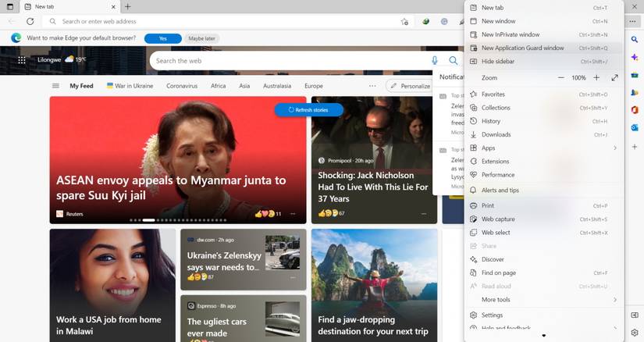
Task: Select the Europe feed tab
Action: (314, 86)
